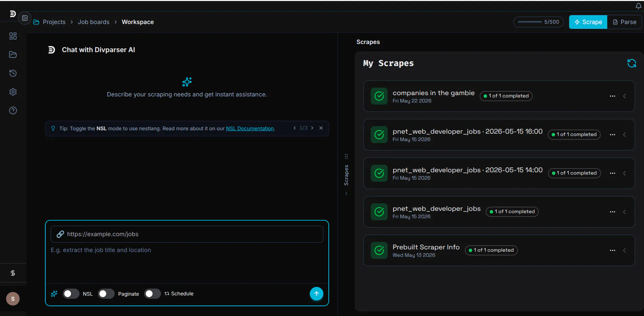Open the help question mark icon
Viewport: 644px width, 316px height.
(x=13, y=110)
